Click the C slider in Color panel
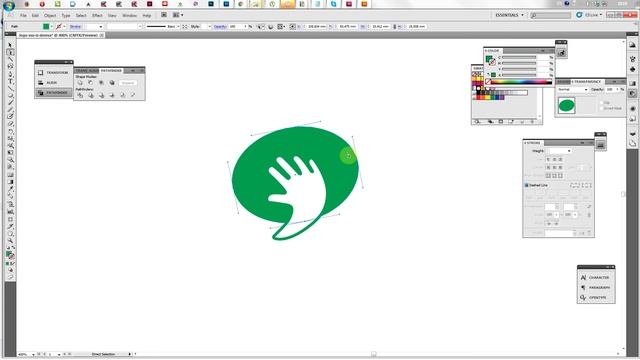640x360 pixels. coord(519,58)
